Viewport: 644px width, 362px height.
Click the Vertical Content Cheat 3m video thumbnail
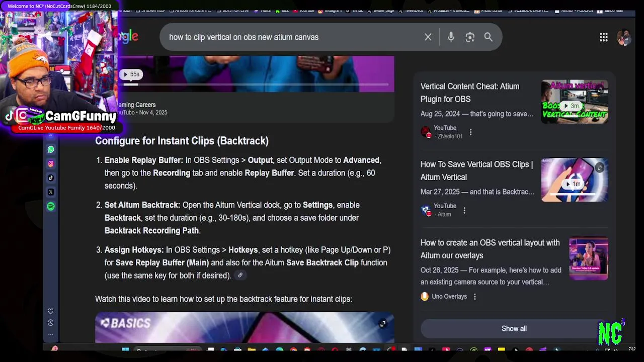pos(575,102)
